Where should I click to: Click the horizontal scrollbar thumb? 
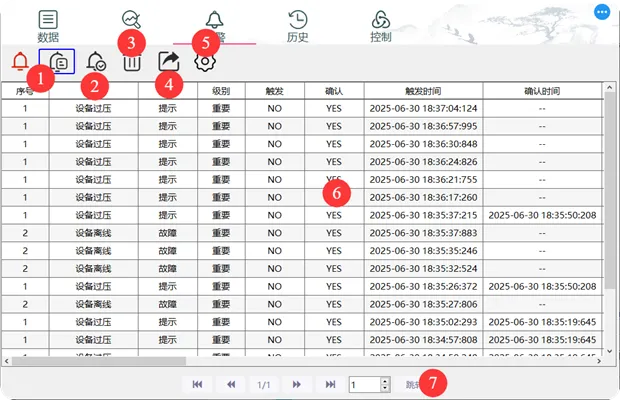(x=99, y=361)
